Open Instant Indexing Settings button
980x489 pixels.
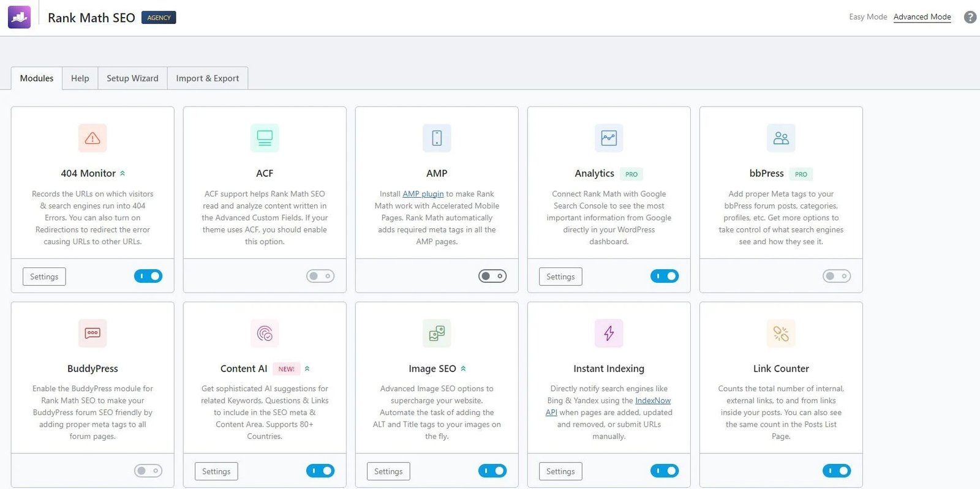(x=560, y=471)
